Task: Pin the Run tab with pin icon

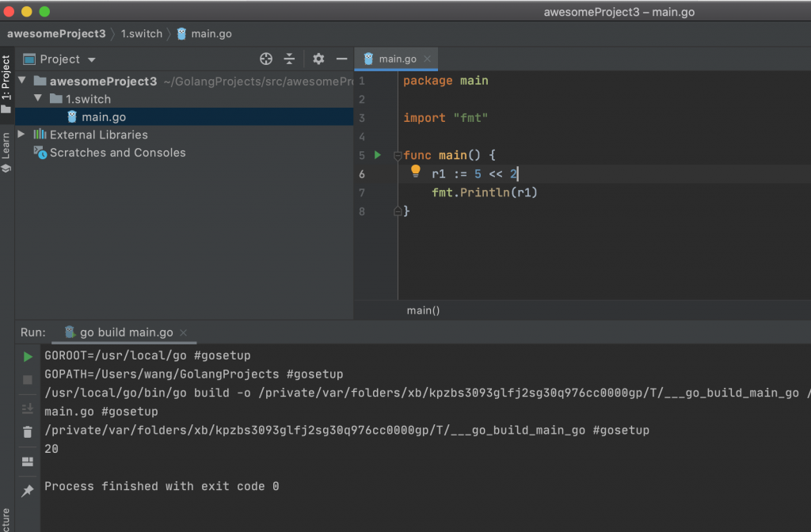Action: click(28, 490)
